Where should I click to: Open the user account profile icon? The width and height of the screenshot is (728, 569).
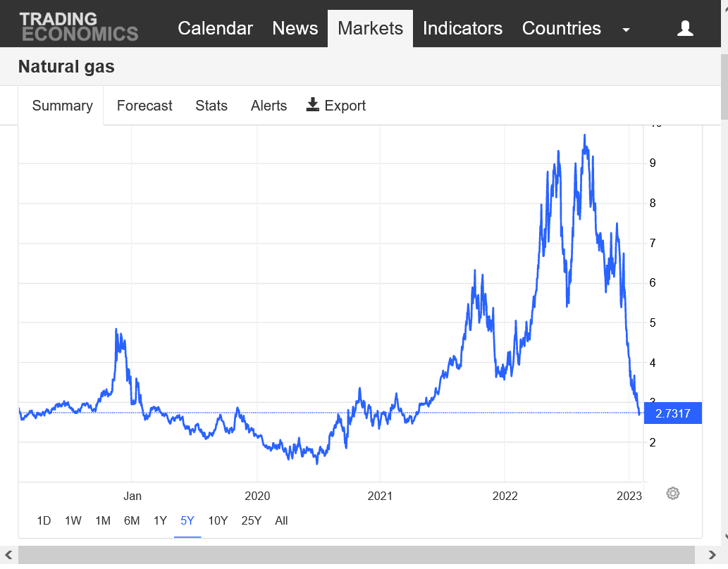685,28
